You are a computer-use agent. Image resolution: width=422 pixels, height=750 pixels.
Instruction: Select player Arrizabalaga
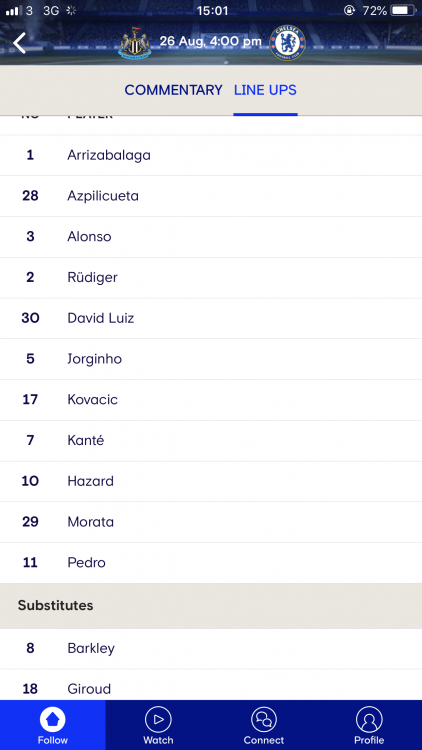(x=211, y=155)
